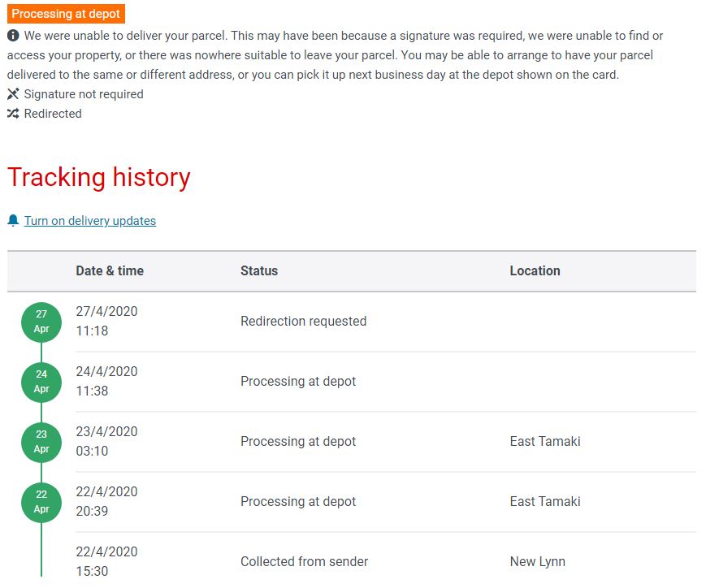The height and width of the screenshot is (588, 706).
Task: Select the 23 Apr timeline marker
Action: (41, 442)
